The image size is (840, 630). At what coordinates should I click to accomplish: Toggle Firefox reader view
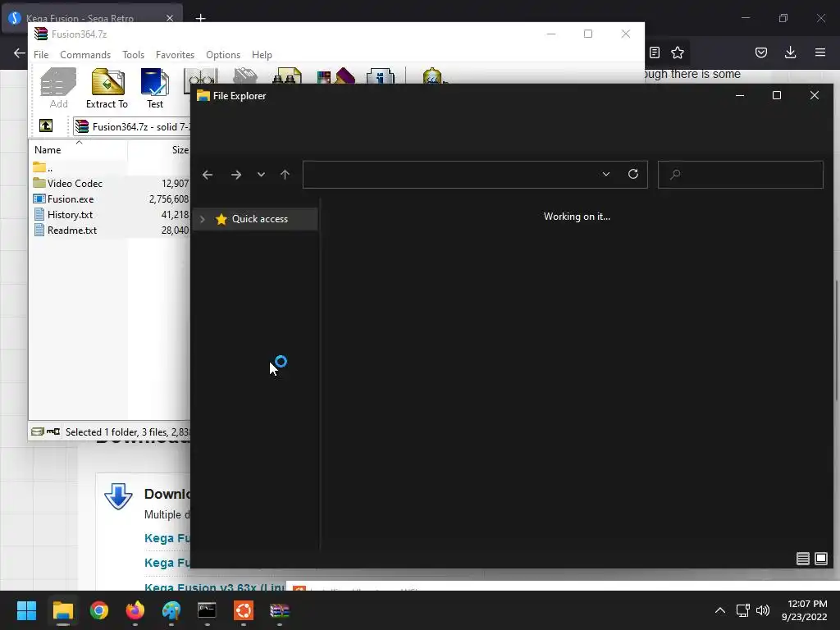[655, 52]
